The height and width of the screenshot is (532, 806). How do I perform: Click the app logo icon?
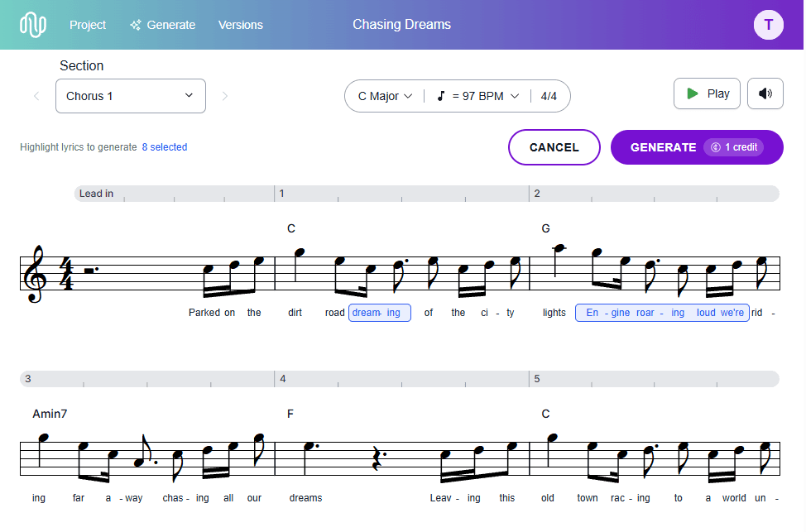(x=33, y=25)
